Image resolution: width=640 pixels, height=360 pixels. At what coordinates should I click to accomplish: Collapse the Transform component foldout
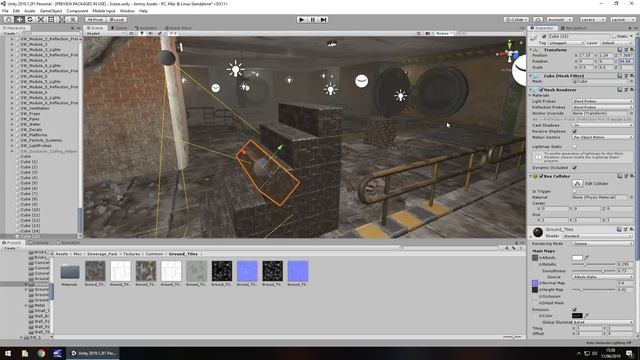531,50
